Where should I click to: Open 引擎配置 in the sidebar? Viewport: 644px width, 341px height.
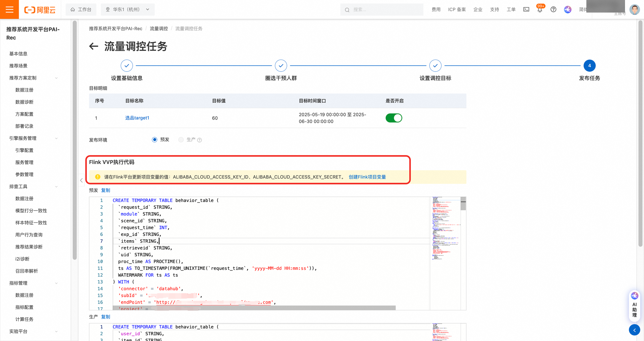(24, 150)
